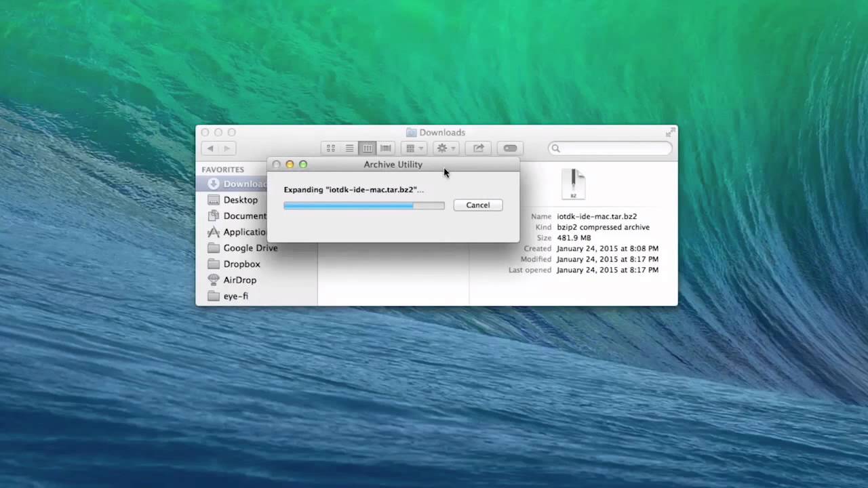868x488 pixels.
Task: Zoom the Archive Utility window
Action: coord(303,165)
